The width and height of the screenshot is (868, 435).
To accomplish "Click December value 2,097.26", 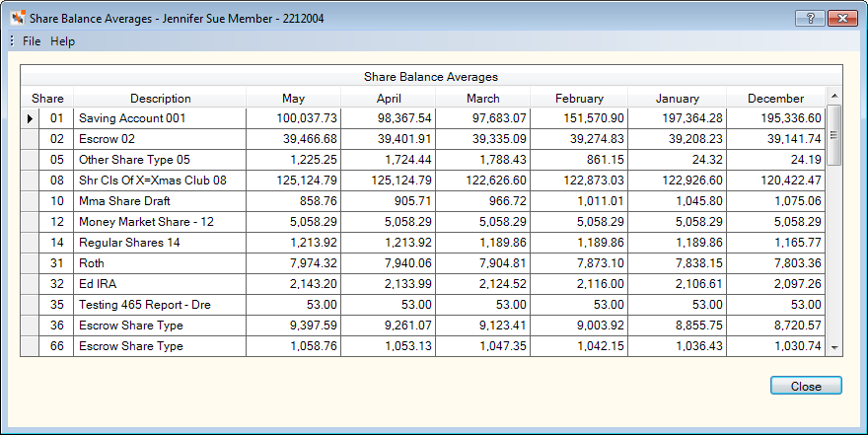I will [775, 284].
